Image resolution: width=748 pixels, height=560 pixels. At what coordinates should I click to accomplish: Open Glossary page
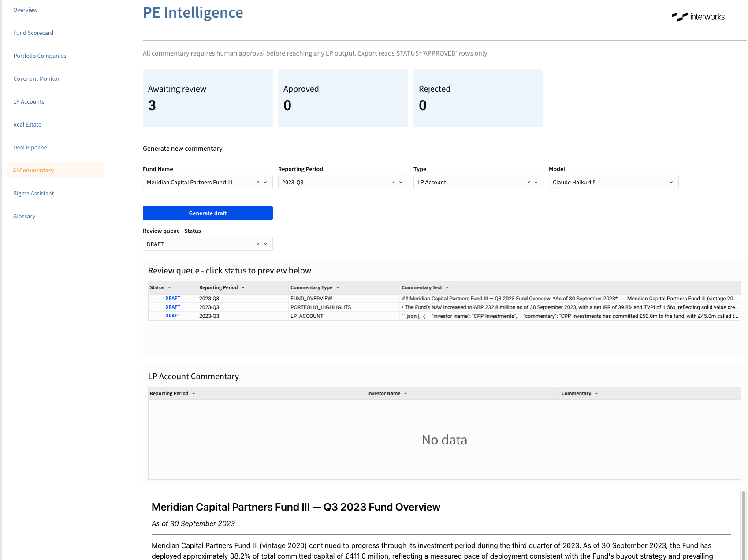pyautogui.click(x=24, y=216)
